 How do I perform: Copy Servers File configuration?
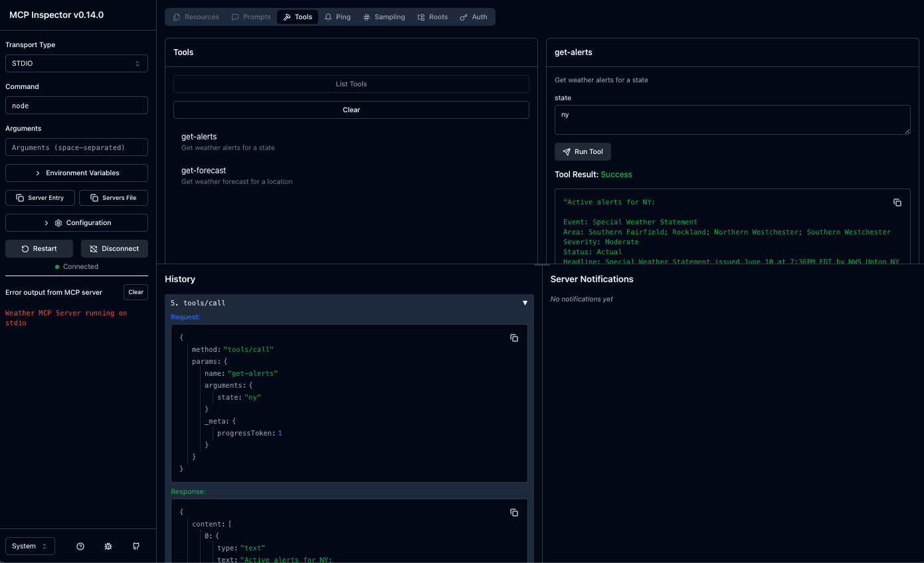click(x=114, y=198)
